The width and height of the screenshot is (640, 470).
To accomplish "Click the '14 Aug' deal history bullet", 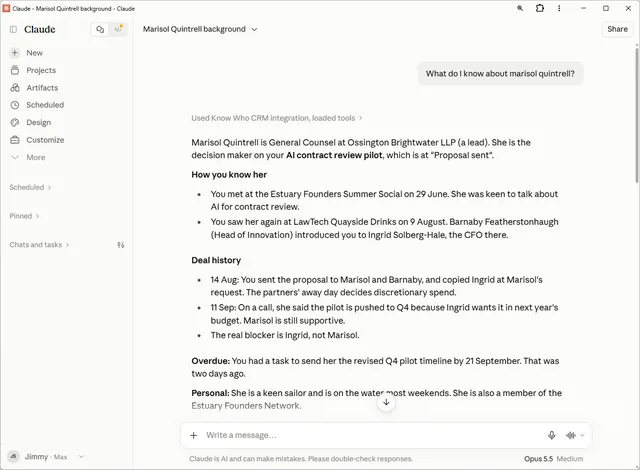I will click(x=376, y=286).
